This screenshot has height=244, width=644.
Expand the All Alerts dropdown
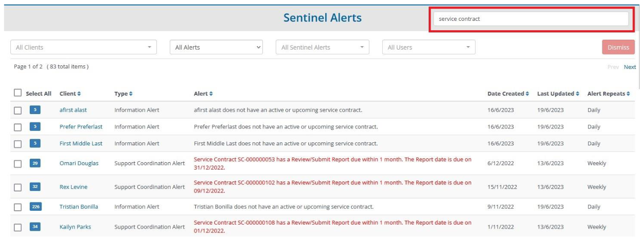pyautogui.click(x=216, y=47)
